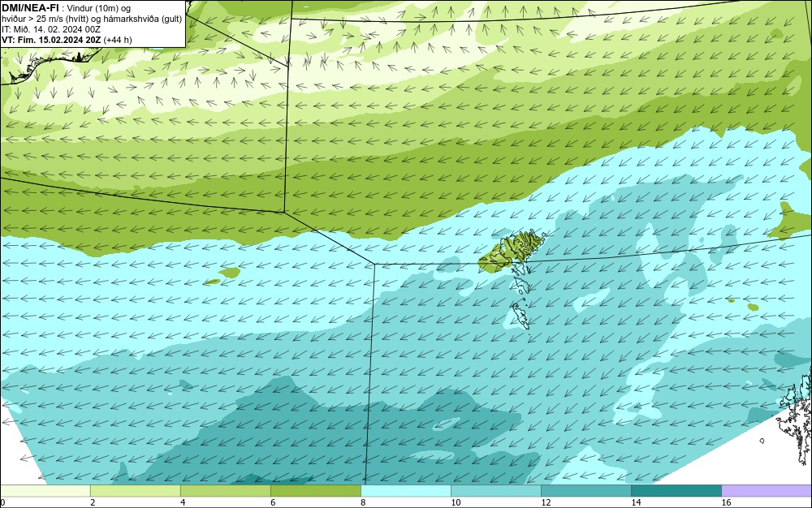
Task: Click the purple legend swatch above 16
Action: 767,490
